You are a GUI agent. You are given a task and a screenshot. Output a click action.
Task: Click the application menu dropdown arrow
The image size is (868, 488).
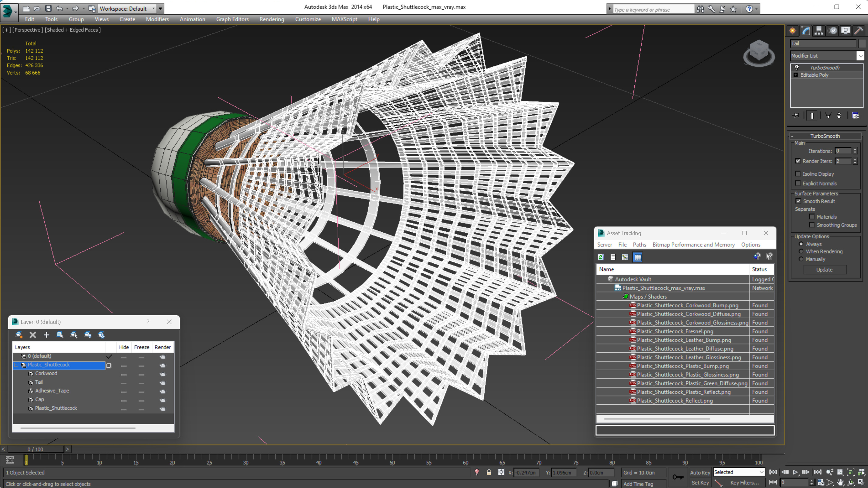[16, 12]
